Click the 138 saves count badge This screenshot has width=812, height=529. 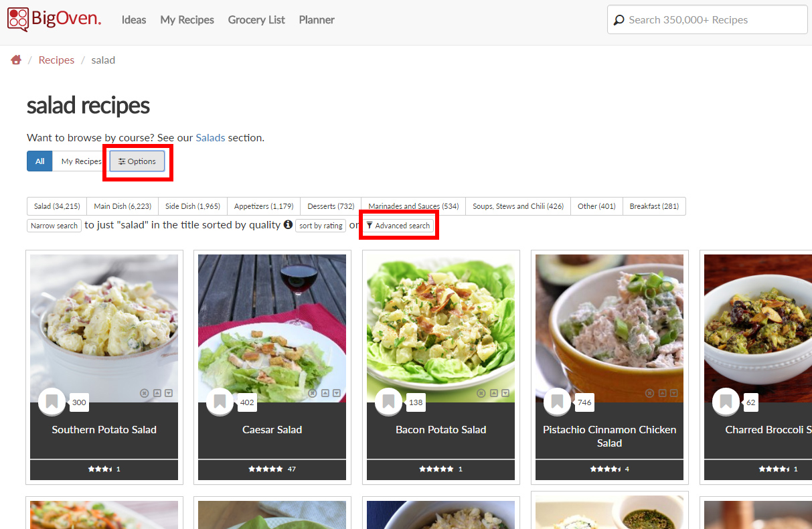416,402
